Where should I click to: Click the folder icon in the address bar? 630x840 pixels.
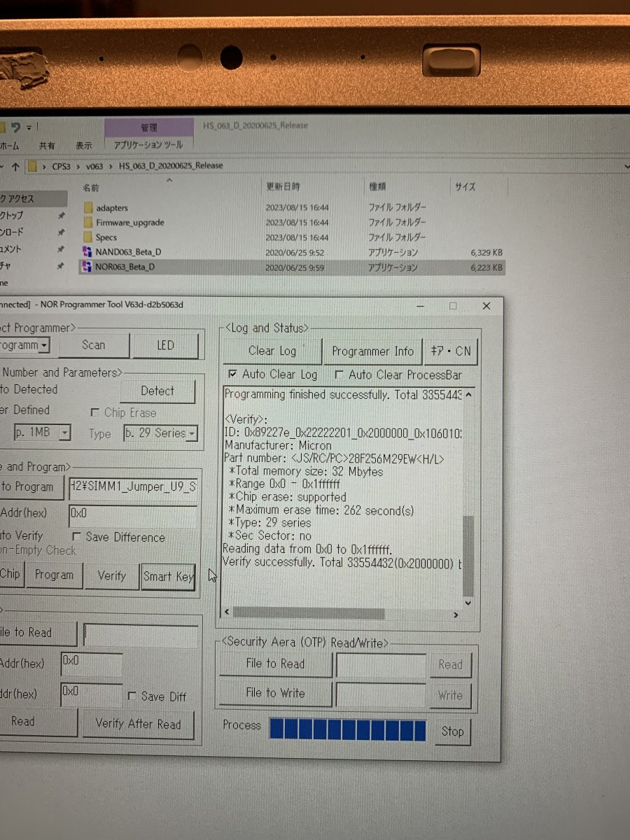coord(32,167)
